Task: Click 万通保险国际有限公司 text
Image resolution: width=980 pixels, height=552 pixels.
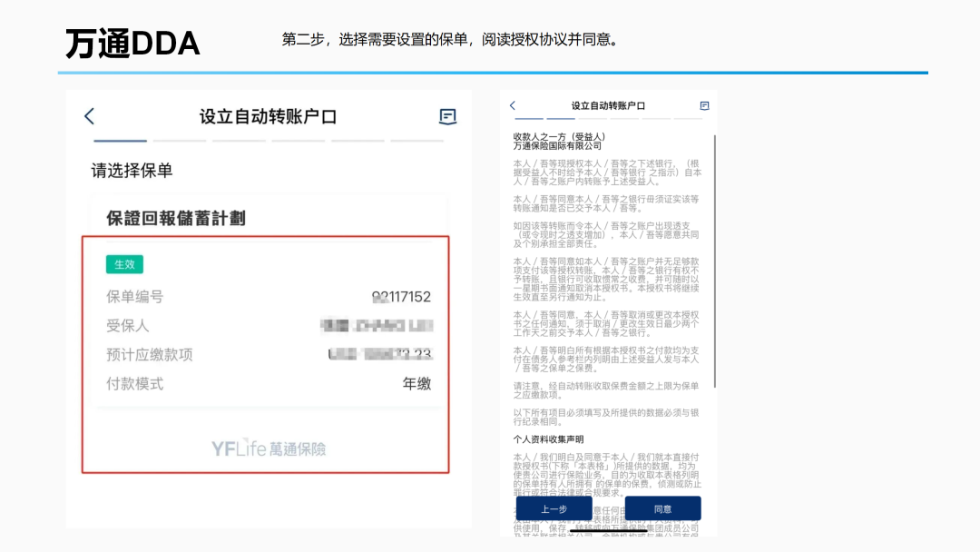Action: click(x=557, y=145)
